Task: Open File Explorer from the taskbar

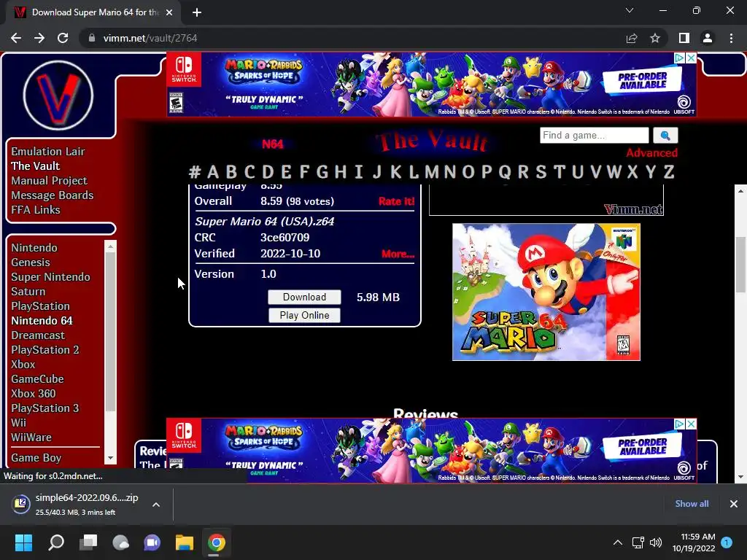Action: (185, 542)
